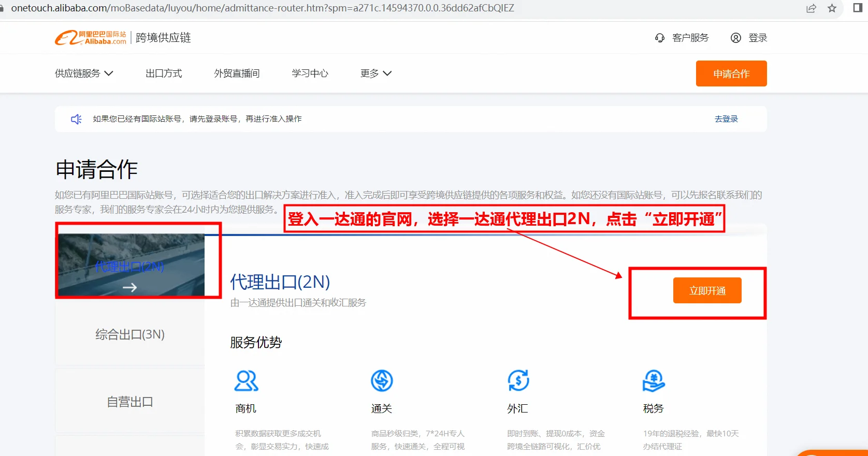
Task: Expand the 供应链服务 dropdown menu
Action: [x=84, y=73]
